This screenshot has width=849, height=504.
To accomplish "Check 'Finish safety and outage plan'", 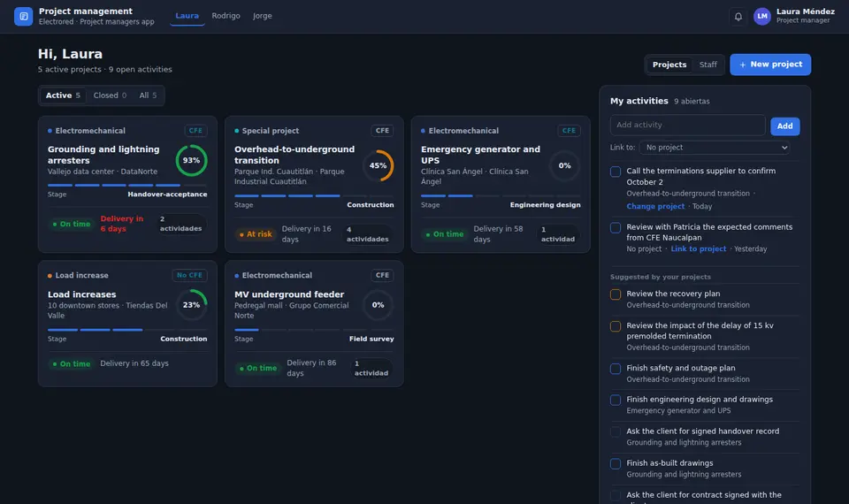I will (x=616, y=369).
